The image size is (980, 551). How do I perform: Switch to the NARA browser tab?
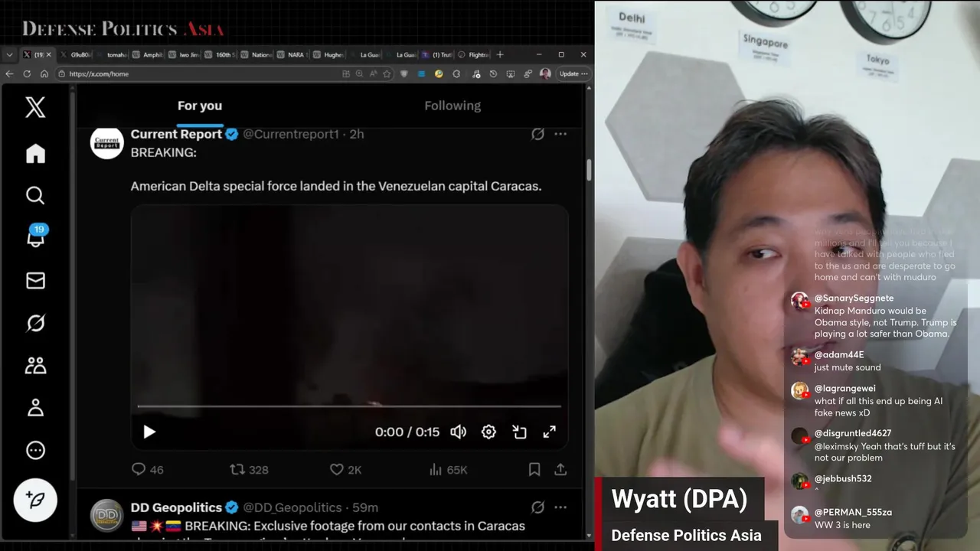coord(292,55)
